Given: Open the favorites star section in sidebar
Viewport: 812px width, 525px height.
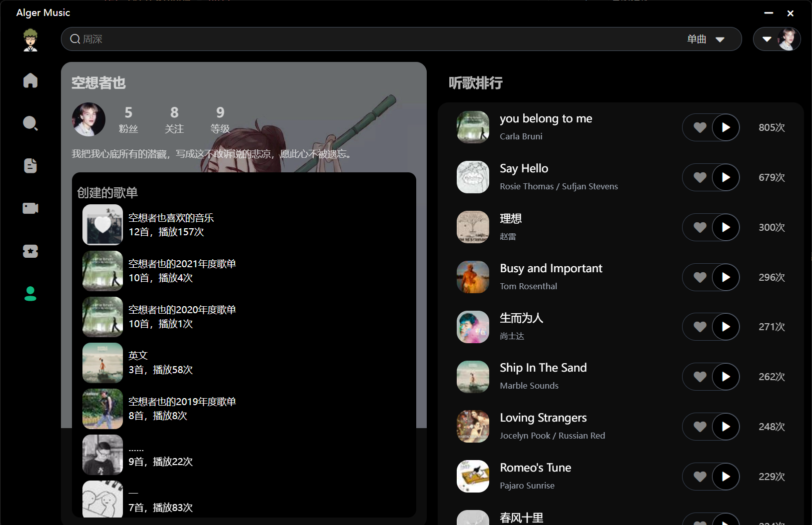Looking at the screenshot, I should (x=30, y=251).
